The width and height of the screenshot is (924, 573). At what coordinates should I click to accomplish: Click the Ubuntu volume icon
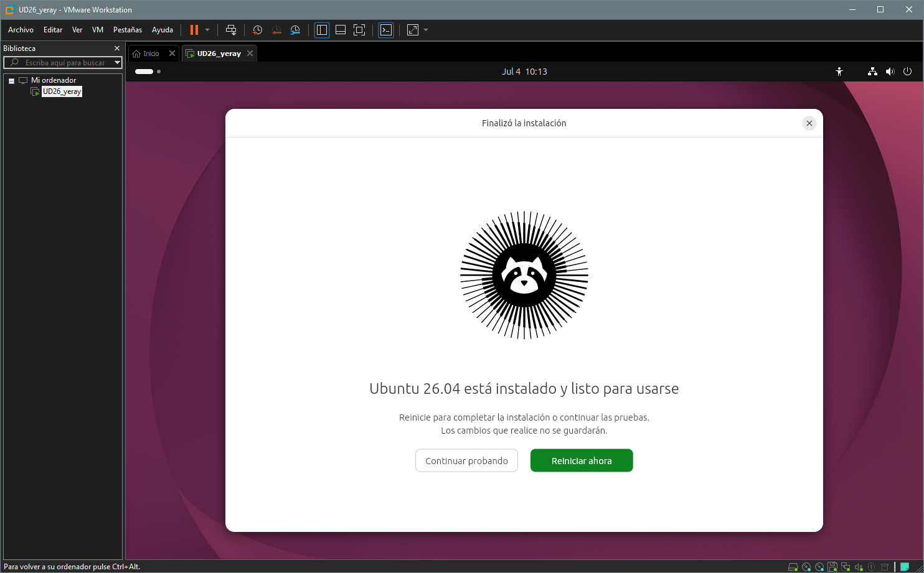[890, 72]
